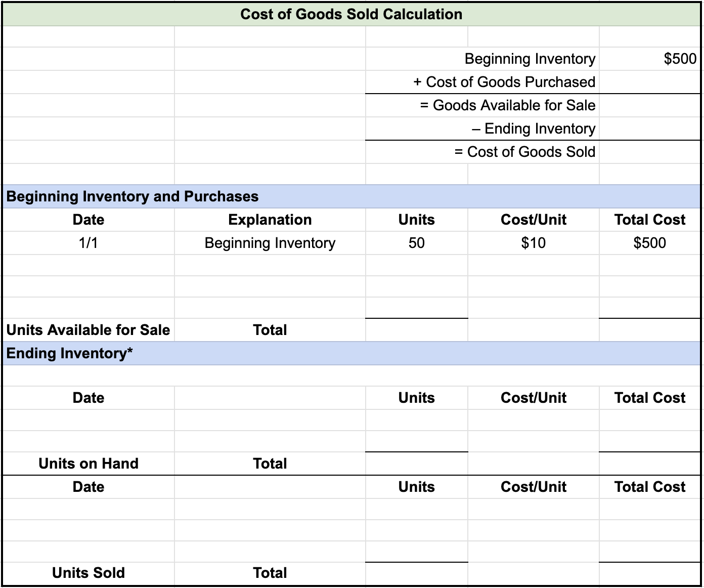Click the 1/1 date cell
704x588 pixels.
(x=89, y=243)
